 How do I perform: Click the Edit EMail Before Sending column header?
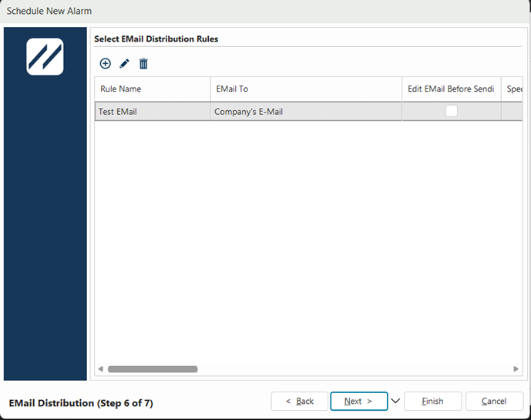(x=452, y=89)
